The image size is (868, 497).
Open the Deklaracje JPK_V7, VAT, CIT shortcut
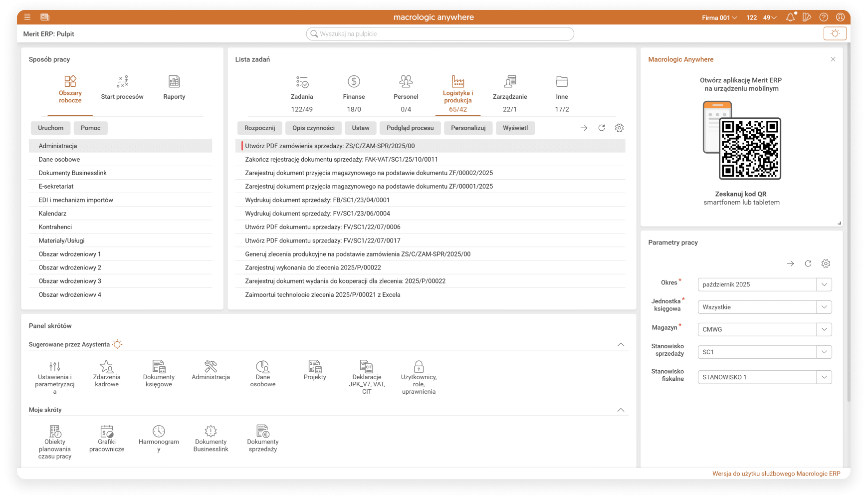tap(367, 377)
